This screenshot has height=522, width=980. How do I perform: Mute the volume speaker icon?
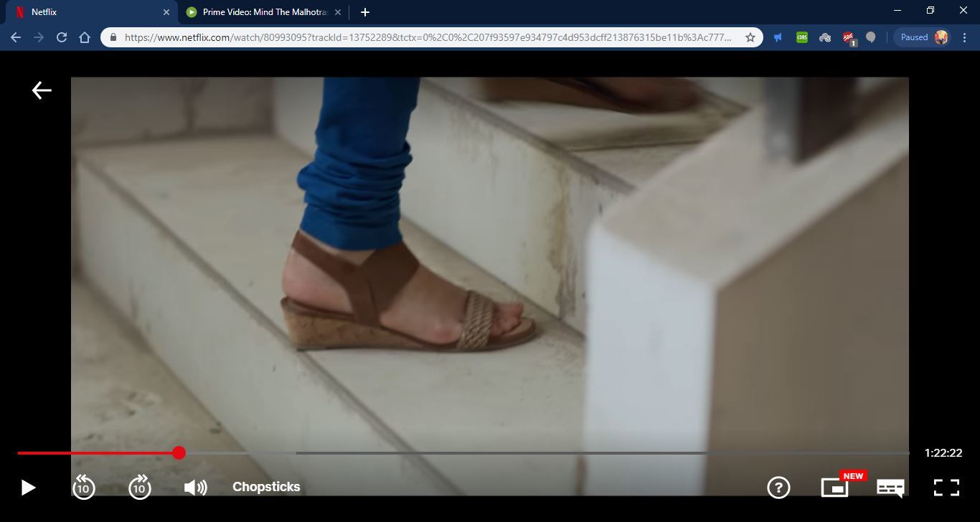tap(195, 488)
